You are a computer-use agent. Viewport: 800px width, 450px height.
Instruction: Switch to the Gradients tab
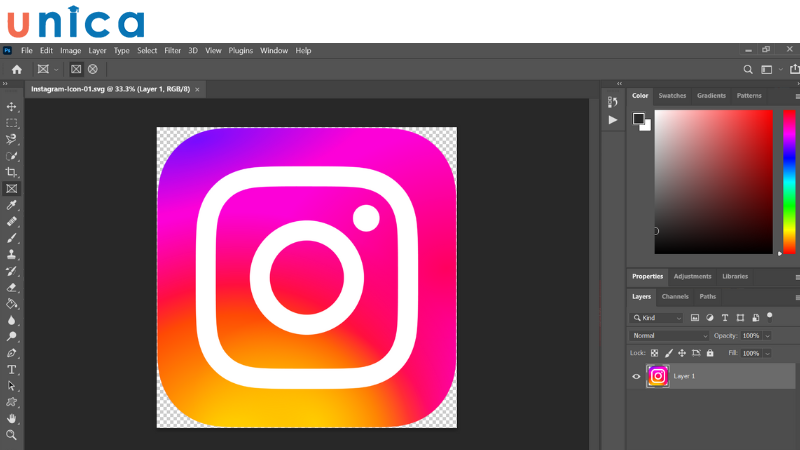(x=711, y=96)
